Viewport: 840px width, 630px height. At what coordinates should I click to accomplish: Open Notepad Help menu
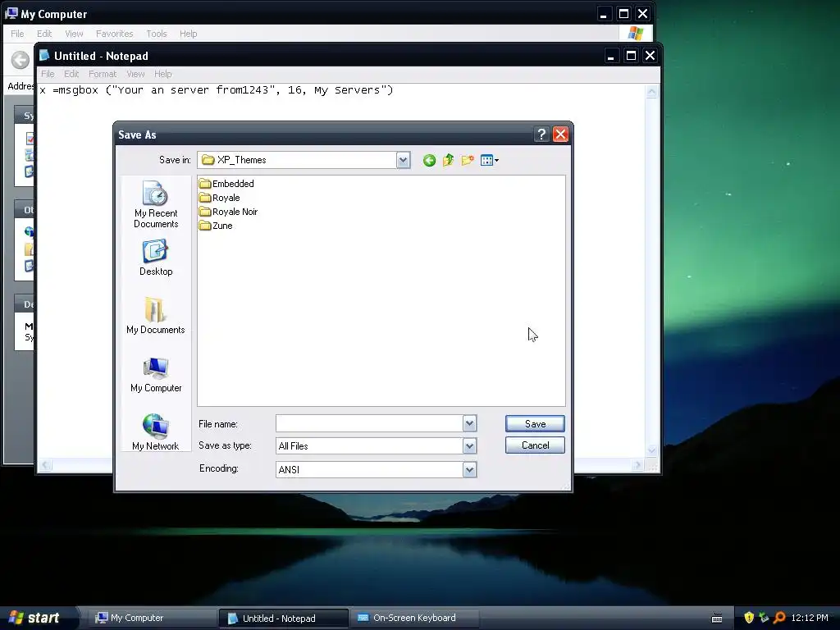[x=163, y=74]
